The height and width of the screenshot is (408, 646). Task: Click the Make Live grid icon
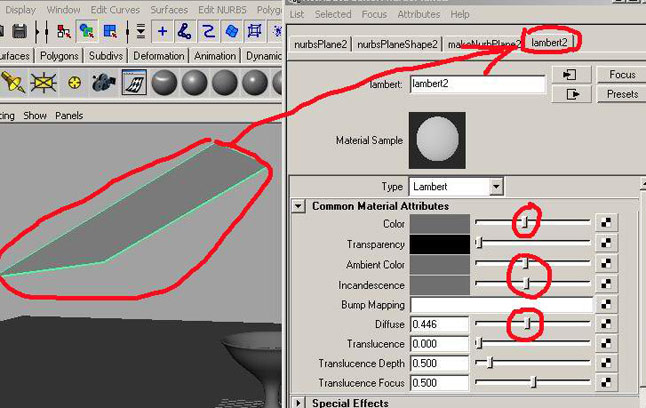click(254, 31)
